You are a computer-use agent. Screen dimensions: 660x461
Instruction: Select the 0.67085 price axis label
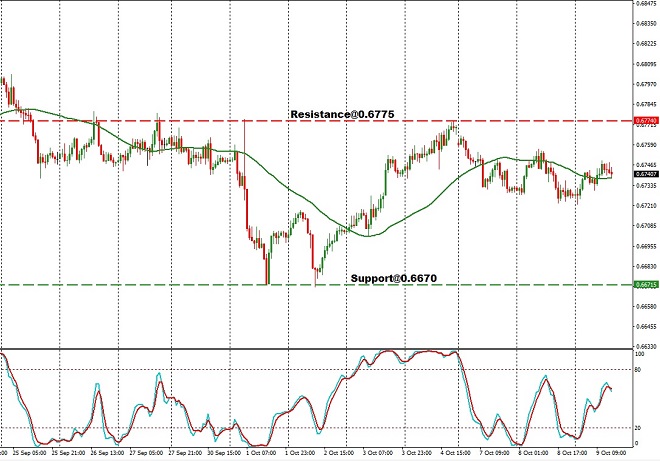click(x=647, y=226)
